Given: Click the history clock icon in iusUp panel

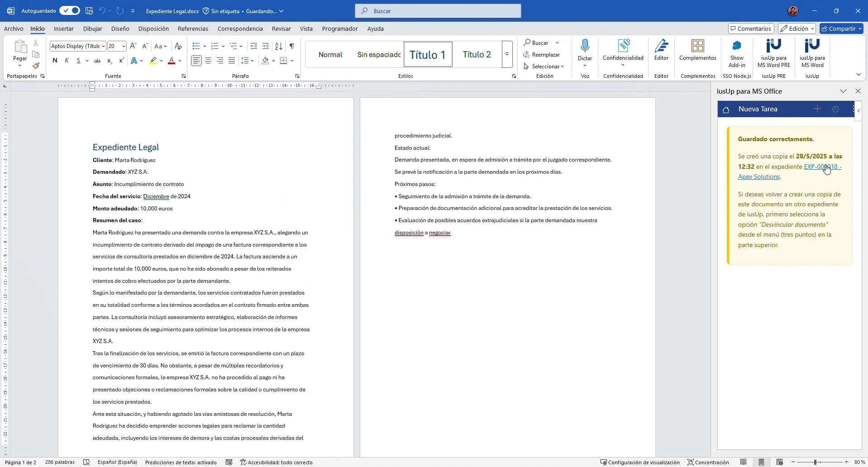Looking at the screenshot, I should (x=835, y=109).
